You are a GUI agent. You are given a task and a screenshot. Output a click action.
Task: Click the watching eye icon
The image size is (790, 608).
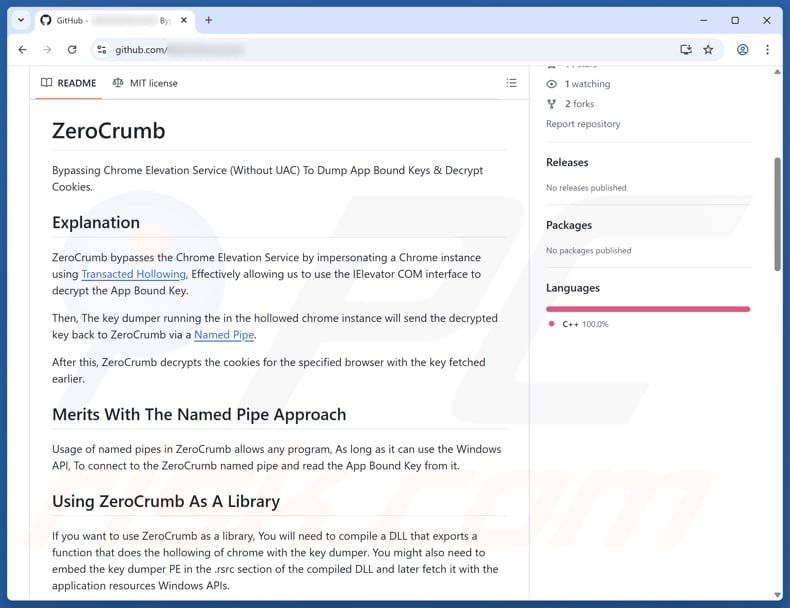(552, 84)
